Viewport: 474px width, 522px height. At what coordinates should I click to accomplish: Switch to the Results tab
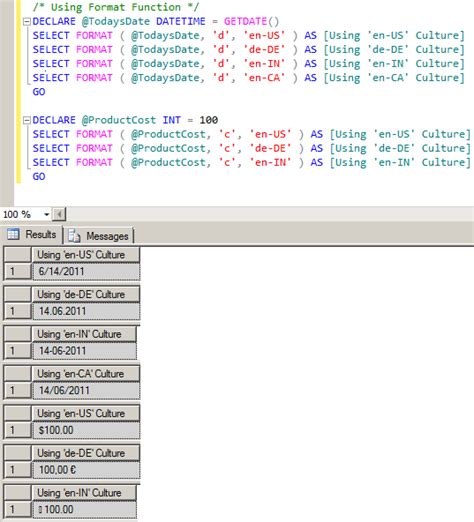pos(32,235)
